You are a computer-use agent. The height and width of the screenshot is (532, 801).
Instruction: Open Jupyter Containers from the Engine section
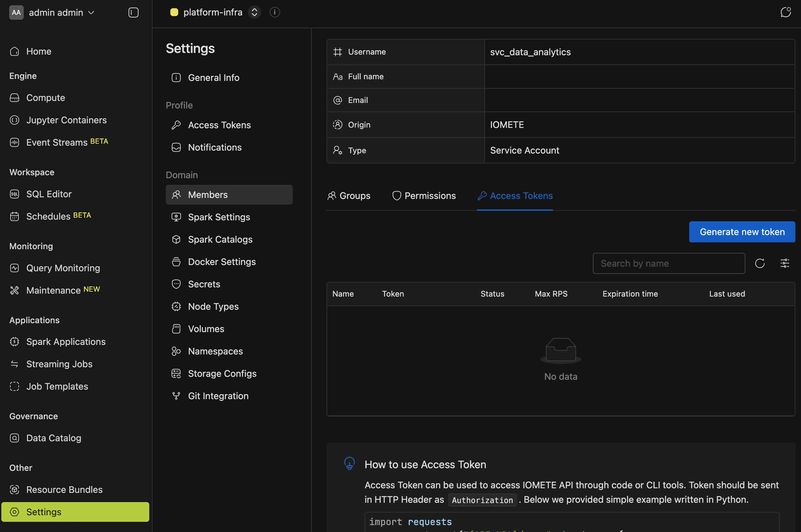tap(66, 120)
